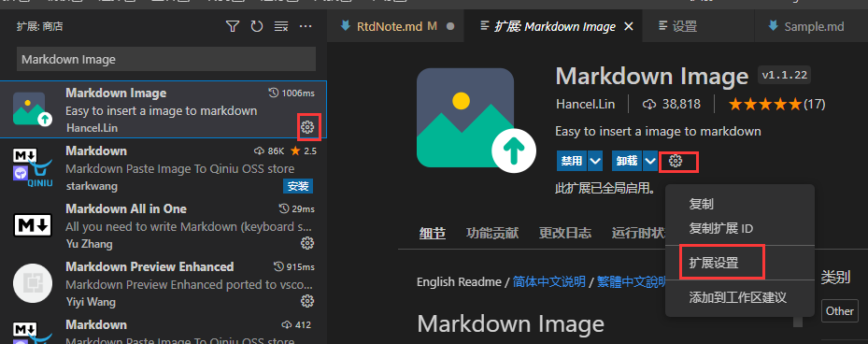Click the starkwang publisher name
Screen dimensions: 868x344
[92, 186]
